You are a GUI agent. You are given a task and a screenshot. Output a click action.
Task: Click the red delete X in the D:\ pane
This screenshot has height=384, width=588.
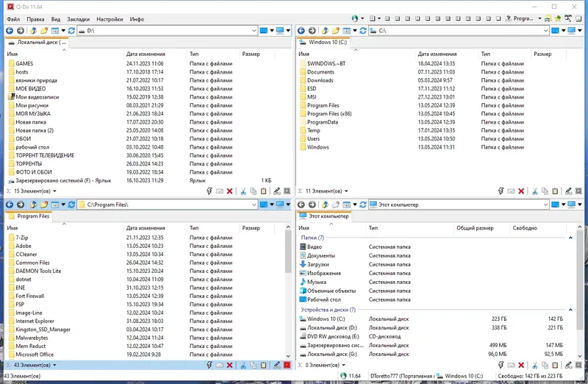click(229, 191)
